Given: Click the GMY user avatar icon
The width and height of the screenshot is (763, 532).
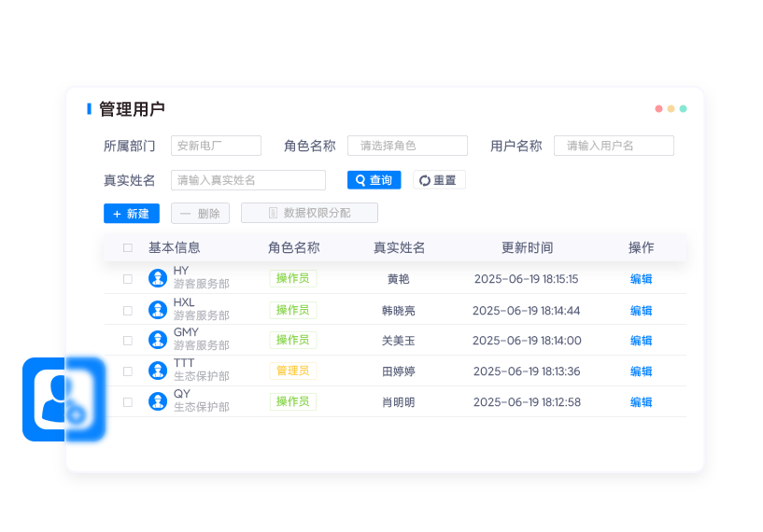Looking at the screenshot, I should click(157, 340).
